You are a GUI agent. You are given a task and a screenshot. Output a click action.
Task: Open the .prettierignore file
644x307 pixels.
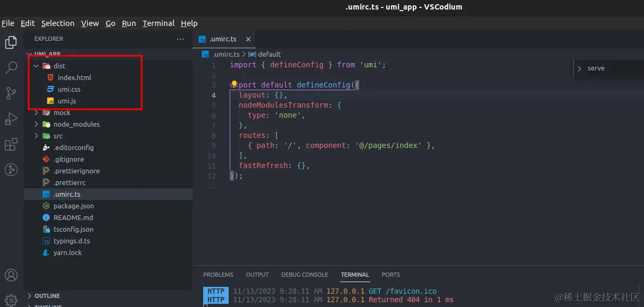pyautogui.click(x=108, y=171)
